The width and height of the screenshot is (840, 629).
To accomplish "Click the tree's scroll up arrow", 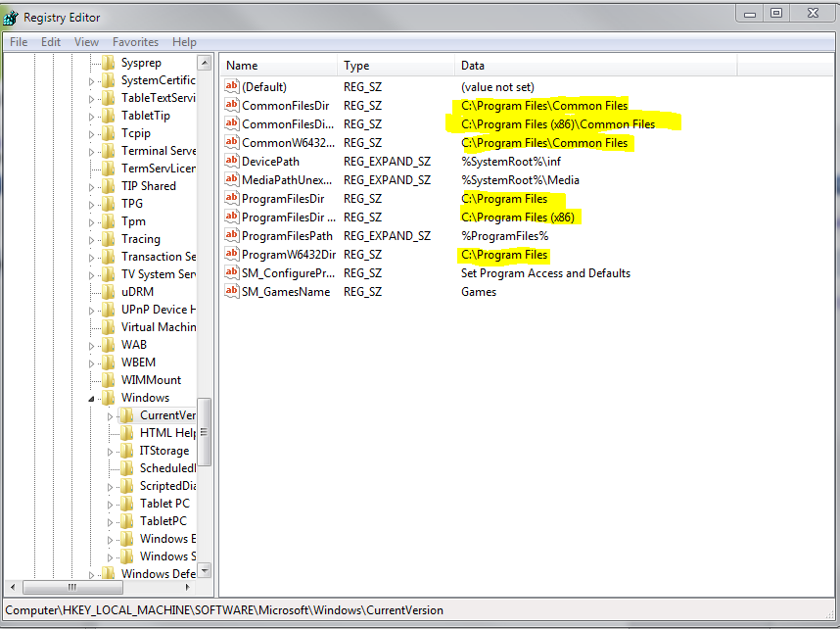I will pyautogui.click(x=204, y=63).
